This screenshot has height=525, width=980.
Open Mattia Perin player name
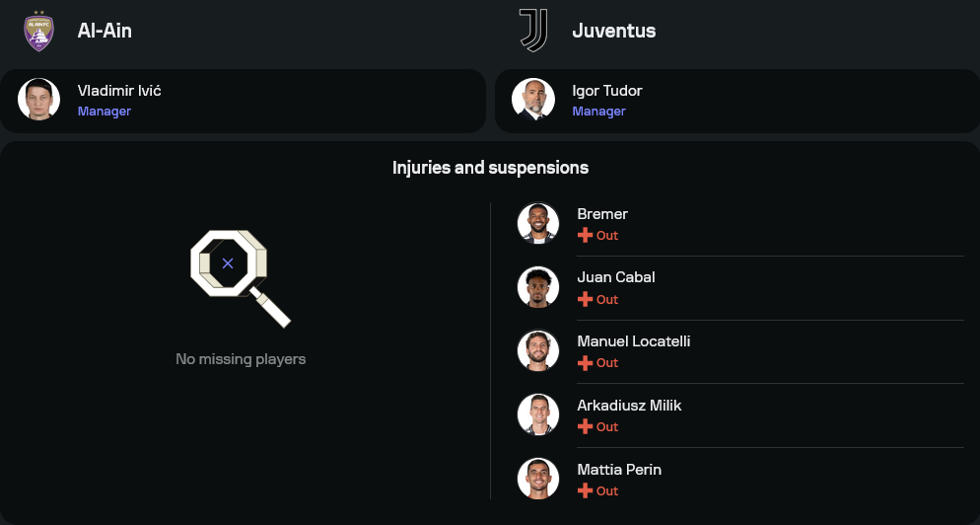[x=619, y=470]
